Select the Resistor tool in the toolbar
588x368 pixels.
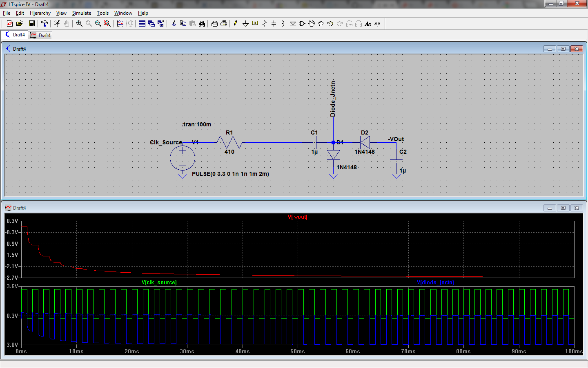coord(264,24)
